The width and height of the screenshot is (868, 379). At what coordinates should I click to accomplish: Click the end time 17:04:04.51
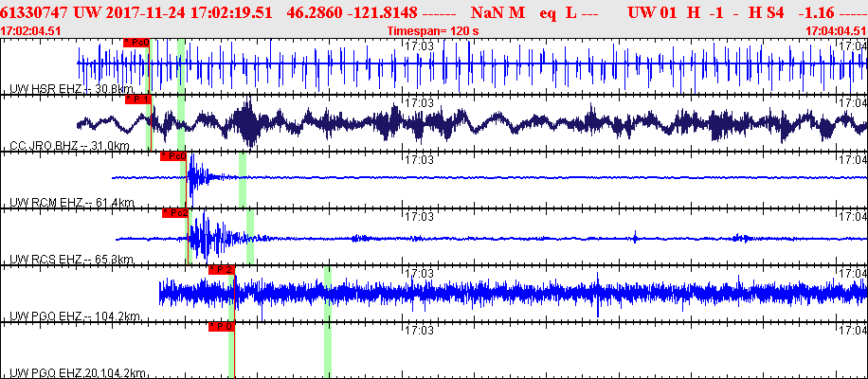click(x=836, y=30)
